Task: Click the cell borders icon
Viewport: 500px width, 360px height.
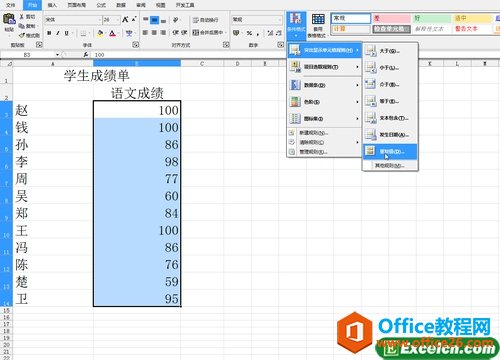Action: pyautogui.click(x=83, y=33)
